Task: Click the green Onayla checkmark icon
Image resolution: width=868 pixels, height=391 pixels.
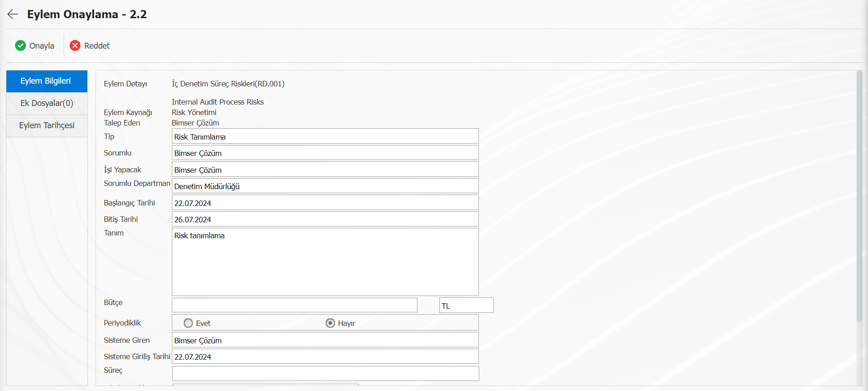Action: 20,45
